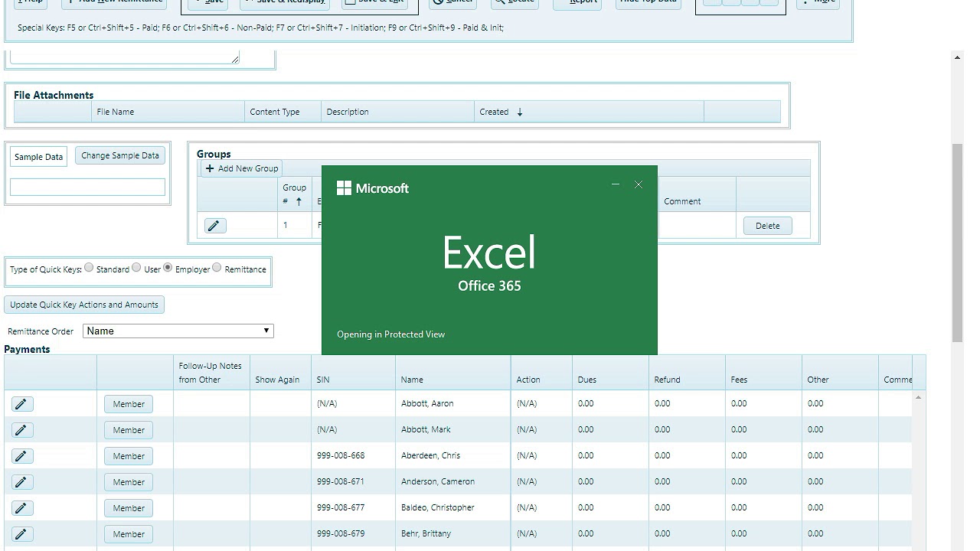980x551 pixels.
Task: Click the name Baldeo, Christopher
Action: coord(438,508)
